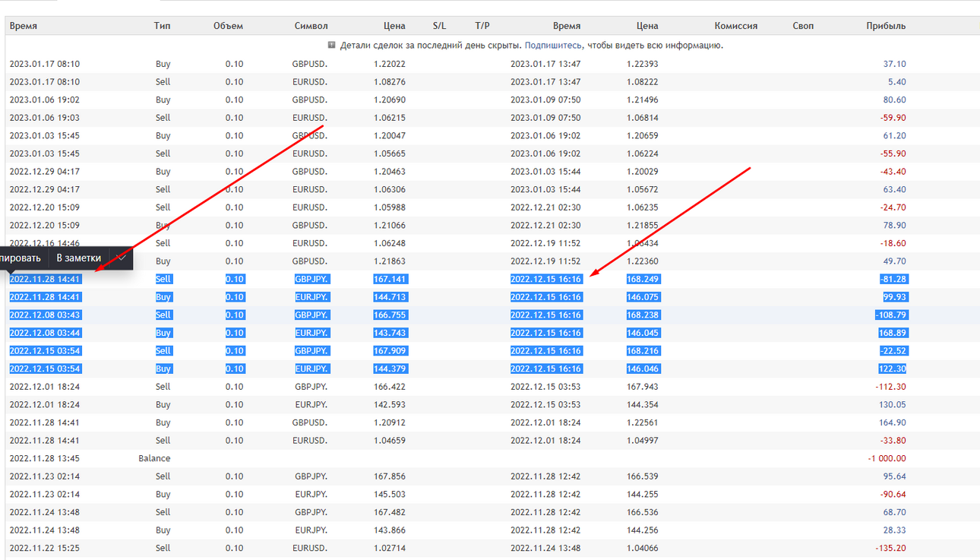Click the loss value '-59.90'
Viewport: 980px width, 560px height.
[x=893, y=118]
